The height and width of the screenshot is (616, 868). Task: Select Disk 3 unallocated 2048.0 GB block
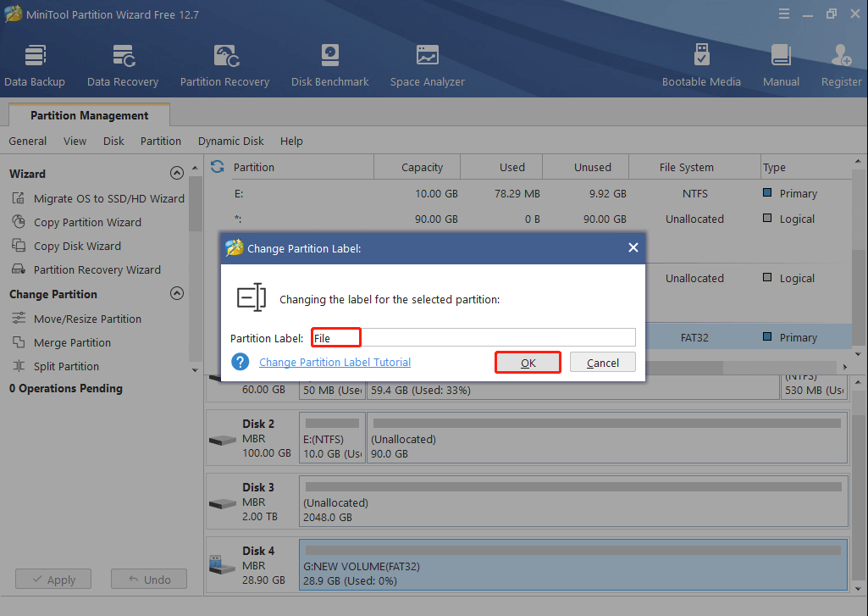coord(574,502)
